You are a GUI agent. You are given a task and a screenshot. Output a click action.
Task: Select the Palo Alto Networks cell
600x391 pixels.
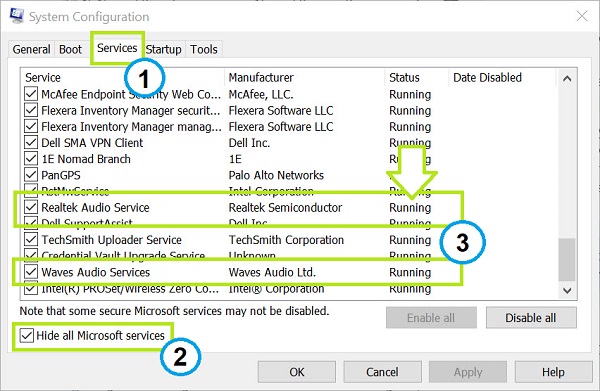tap(276, 175)
